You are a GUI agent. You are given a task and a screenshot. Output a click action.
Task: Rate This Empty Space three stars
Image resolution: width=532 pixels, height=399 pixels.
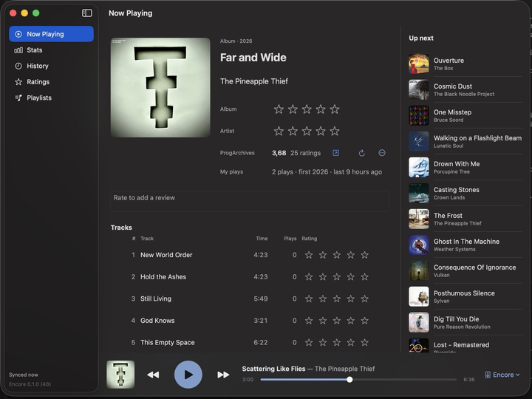click(x=337, y=342)
